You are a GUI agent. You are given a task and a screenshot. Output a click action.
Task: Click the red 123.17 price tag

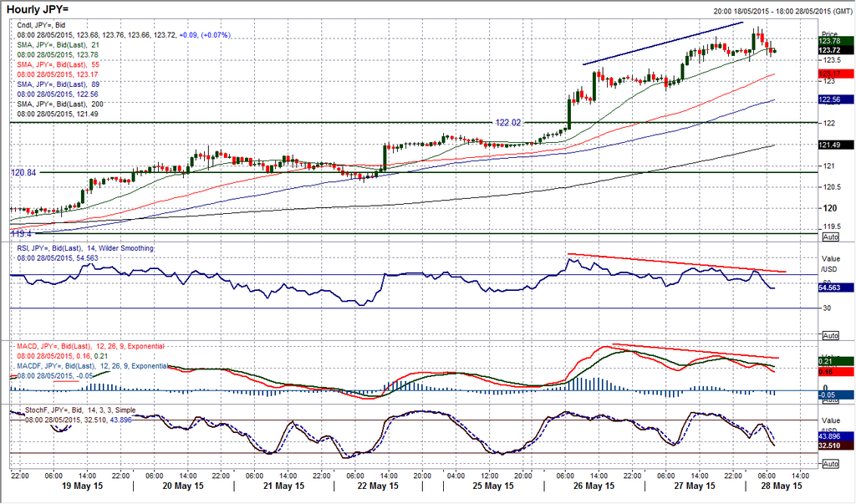click(836, 74)
